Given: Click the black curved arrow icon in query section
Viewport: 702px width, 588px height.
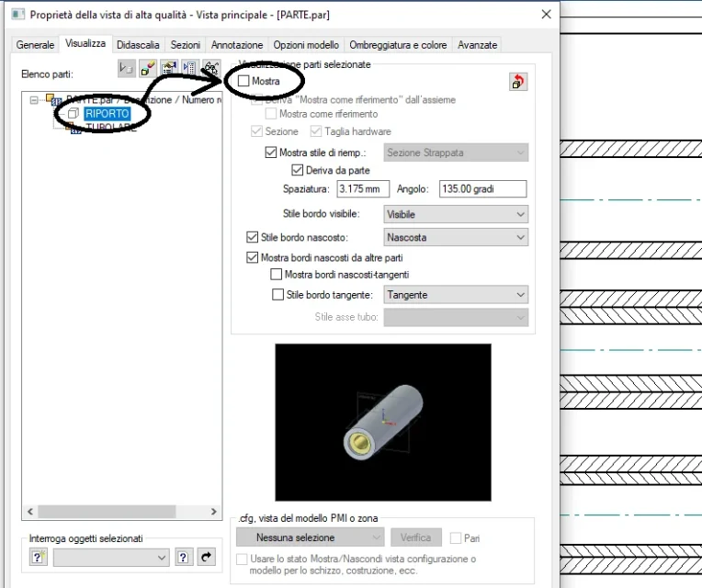Looking at the screenshot, I should pos(207,557).
